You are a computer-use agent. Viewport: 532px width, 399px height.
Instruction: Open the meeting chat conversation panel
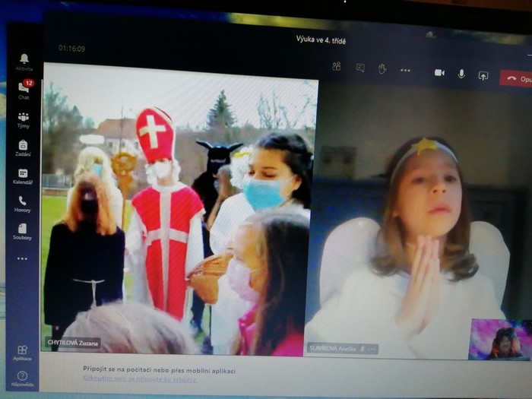click(359, 68)
